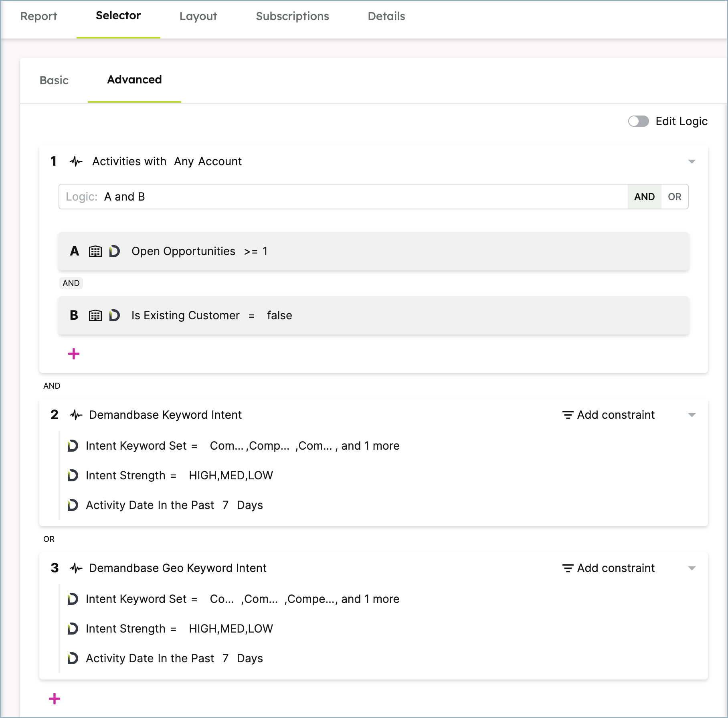The image size is (728, 718).
Task: Open the Open Opportunities >= 1 filter
Action: [x=374, y=251]
